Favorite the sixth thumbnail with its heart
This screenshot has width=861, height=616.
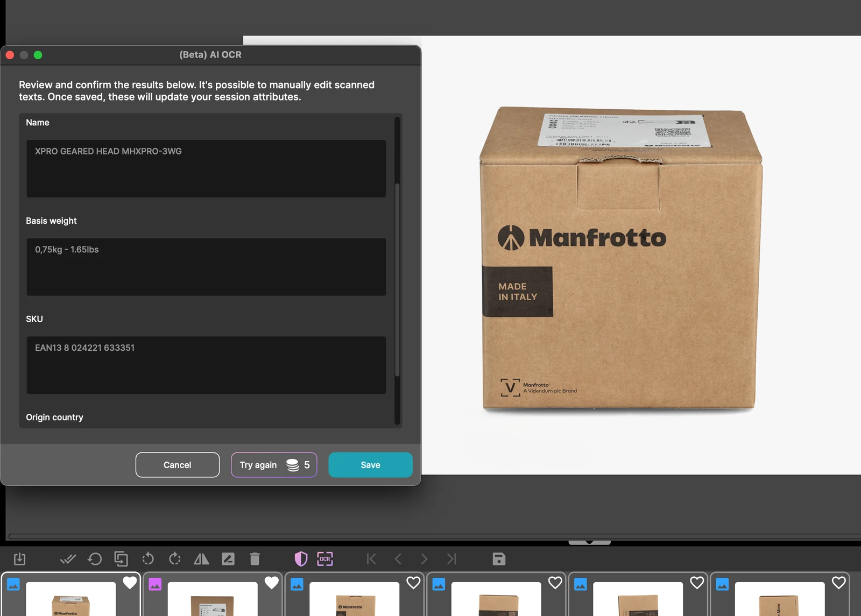coord(839,583)
